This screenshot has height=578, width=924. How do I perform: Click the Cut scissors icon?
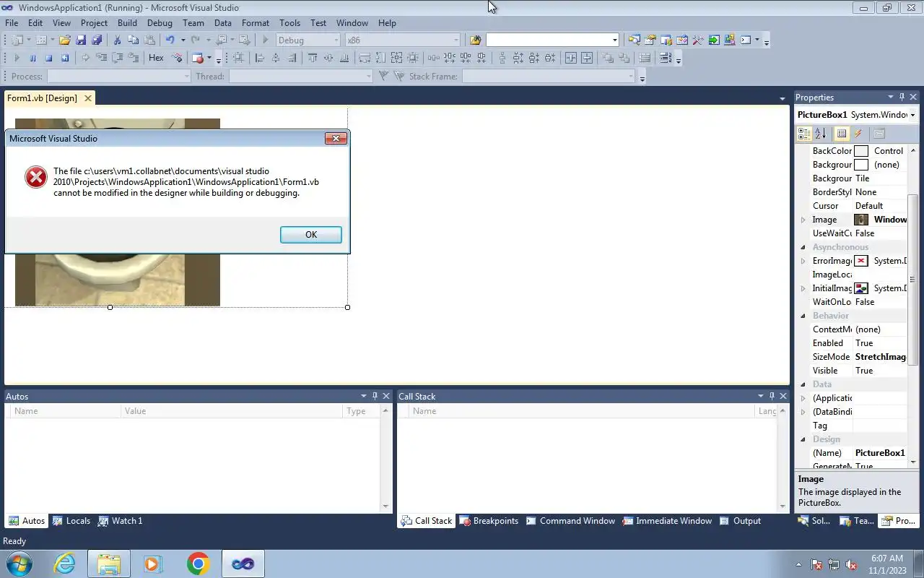[117, 40]
